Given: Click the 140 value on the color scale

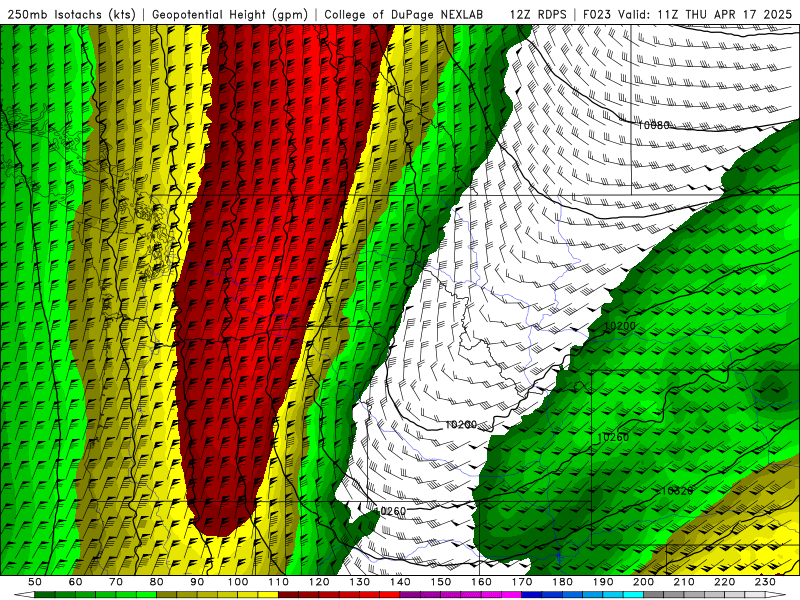Looking at the screenshot, I should pyautogui.click(x=400, y=582).
